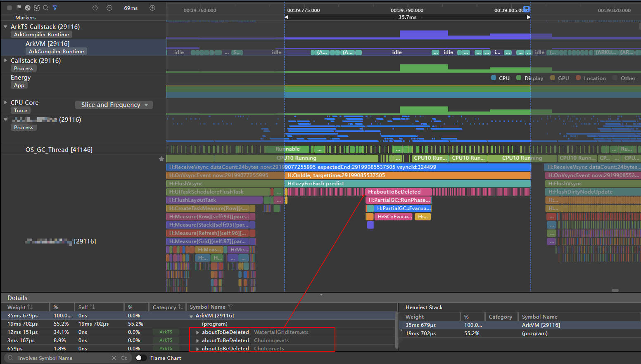Add a marker with the flag icon
The height and width of the screenshot is (364, 641).
pos(19,8)
